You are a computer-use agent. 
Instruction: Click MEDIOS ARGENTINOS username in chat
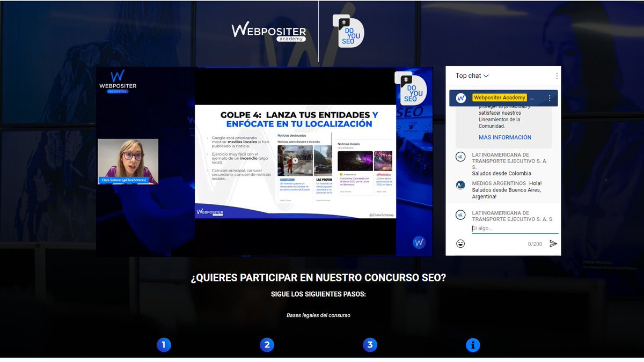499,183
